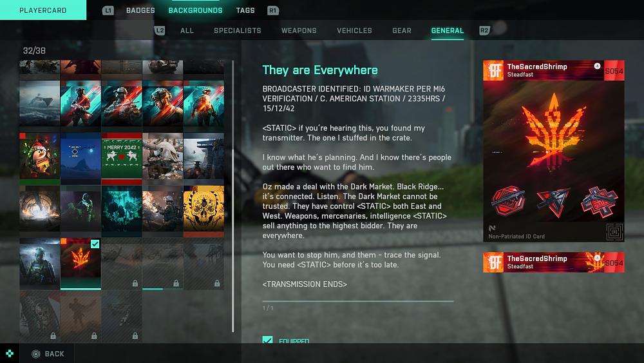The width and height of the screenshot is (644, 363).
Task: Click the lock on the orange soldier silhouette background
Action: [94, 336]
